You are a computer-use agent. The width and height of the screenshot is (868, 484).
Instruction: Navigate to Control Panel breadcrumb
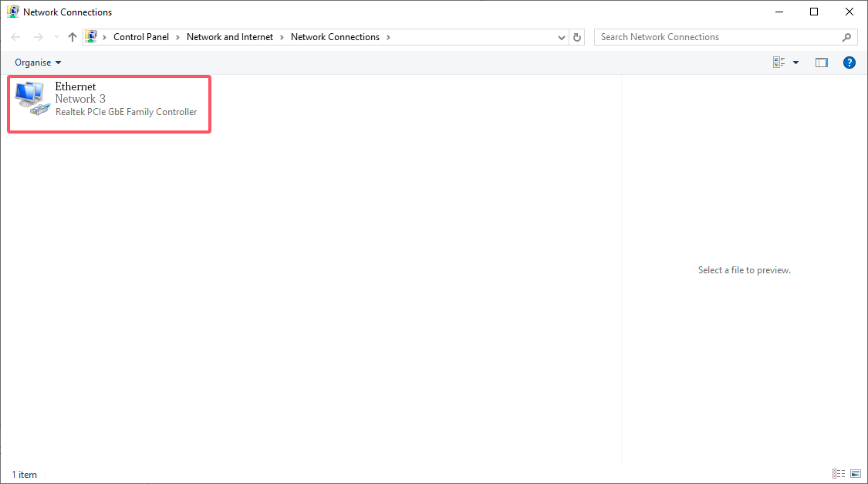tap(140, 37)
